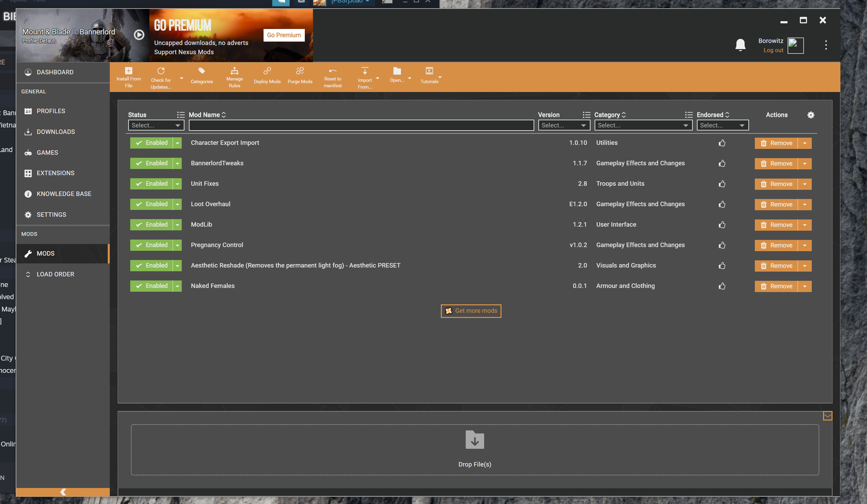Expand the Check for Updates dropdown arrow
Screen dimensions: 867x504
(181, 78)
